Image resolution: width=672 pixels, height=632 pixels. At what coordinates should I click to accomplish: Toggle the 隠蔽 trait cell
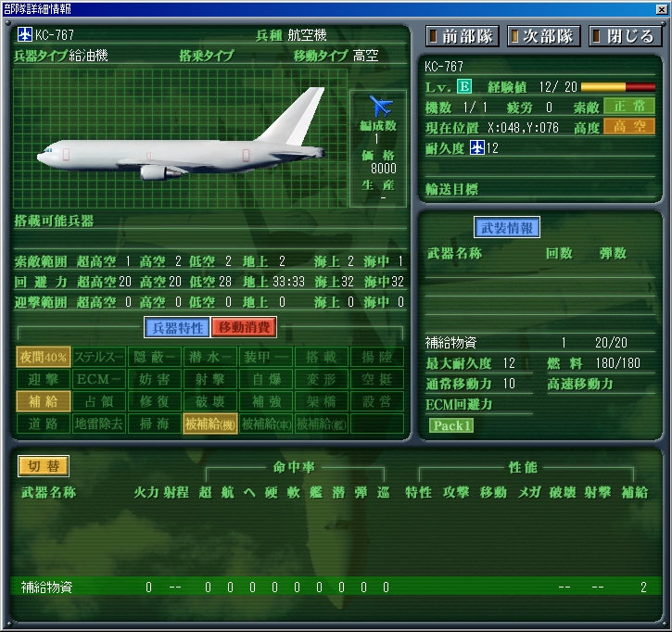click(x=154, y=357)
